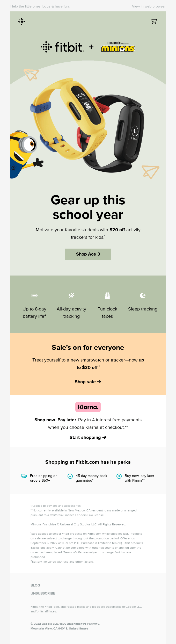Click the battery life icon

(x=34, y=295)
